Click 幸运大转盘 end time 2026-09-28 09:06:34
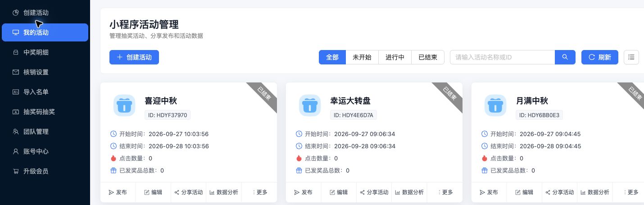Screen dimensions: 644x205 pyautogui.click(x=365, y=146)
